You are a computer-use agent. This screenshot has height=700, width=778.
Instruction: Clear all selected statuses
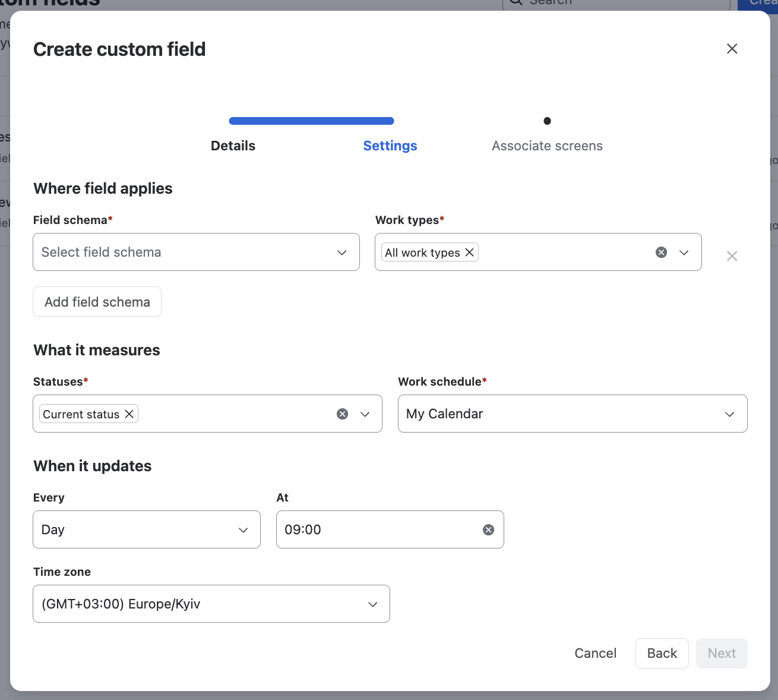click(342, 414)
